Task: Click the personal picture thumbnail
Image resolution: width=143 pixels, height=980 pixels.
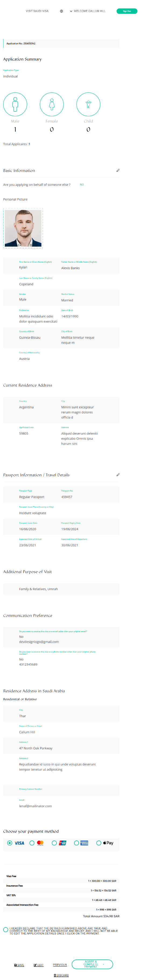Action: pos(23,228)
